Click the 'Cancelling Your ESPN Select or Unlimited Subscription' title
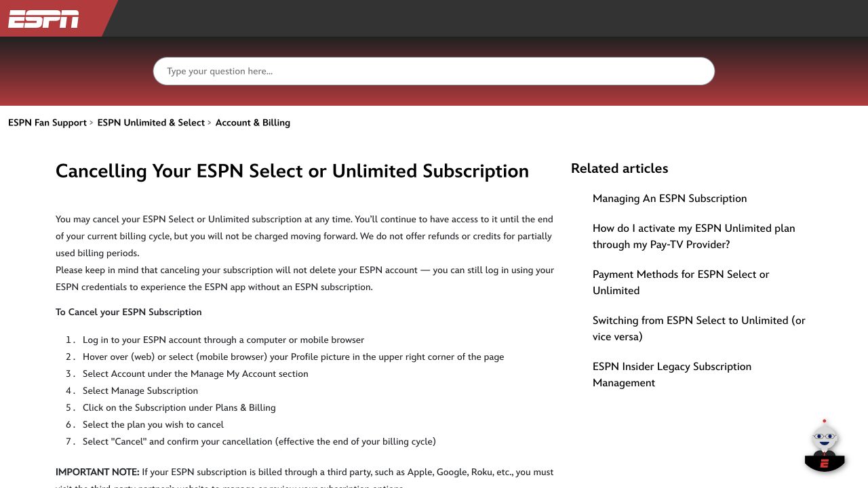The width and height of the screenshot is (868, 488). coord(292,171)
